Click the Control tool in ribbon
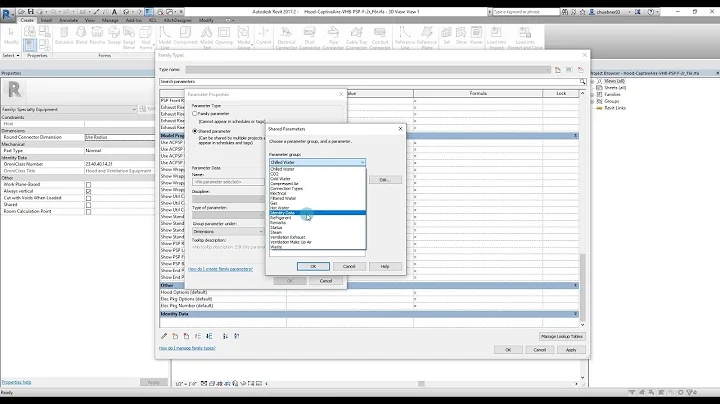 click(264, 36)
